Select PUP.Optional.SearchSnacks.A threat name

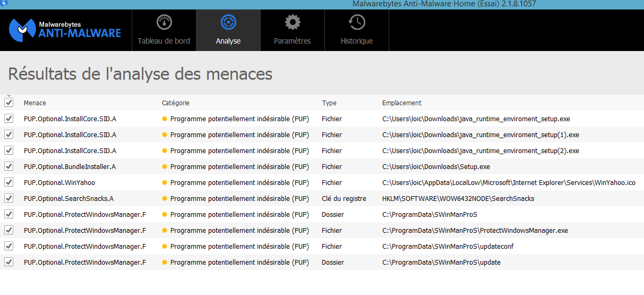[x=68, y=199]
